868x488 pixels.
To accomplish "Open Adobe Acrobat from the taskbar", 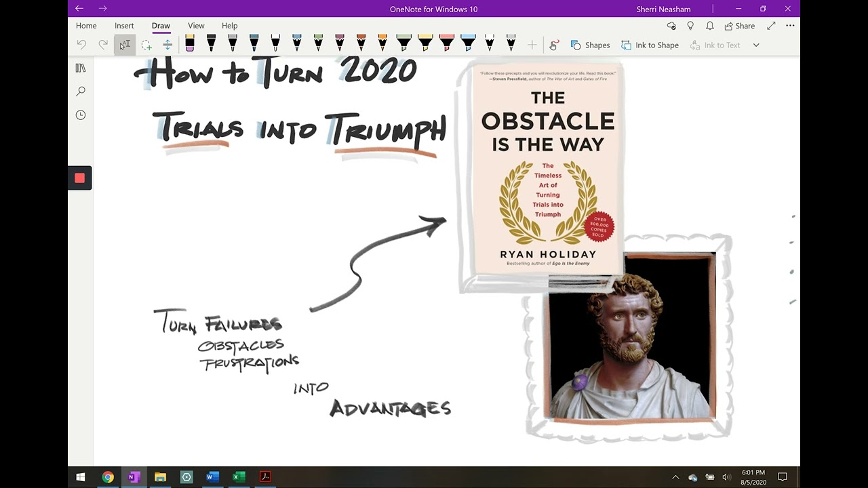I will [265, 477].
